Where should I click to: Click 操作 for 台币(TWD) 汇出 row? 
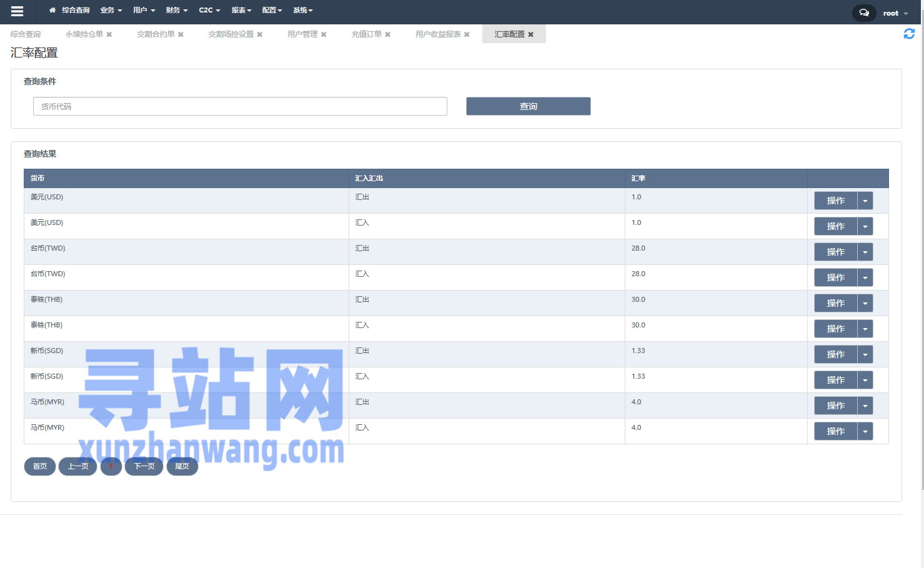[836, 252]
